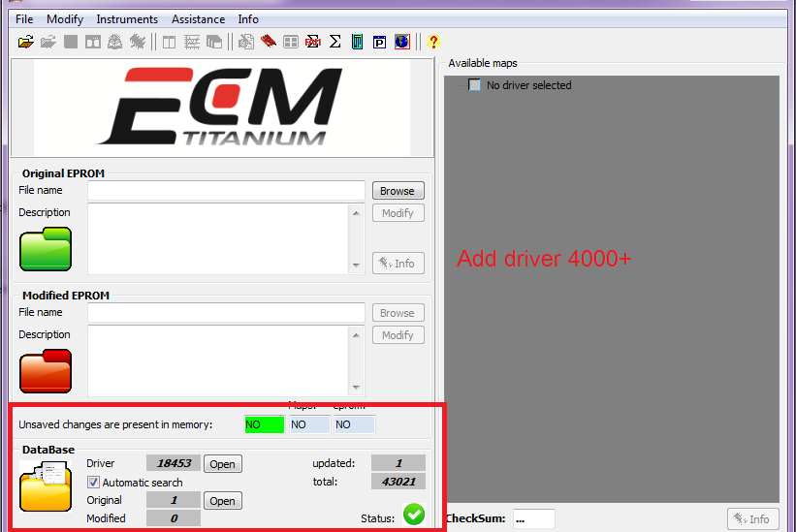The image size is (796, 532).
Task: Click the Eprom NO indicator box
Action: click(354, 424)
